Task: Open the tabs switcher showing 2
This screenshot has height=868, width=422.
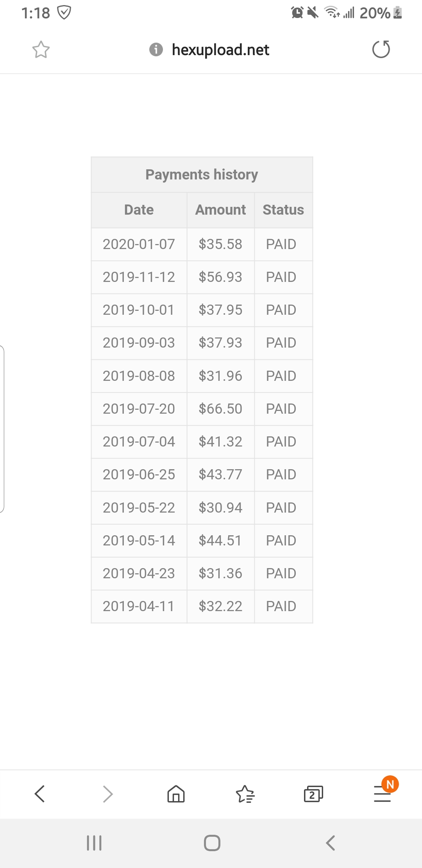Action: point(313,794)
